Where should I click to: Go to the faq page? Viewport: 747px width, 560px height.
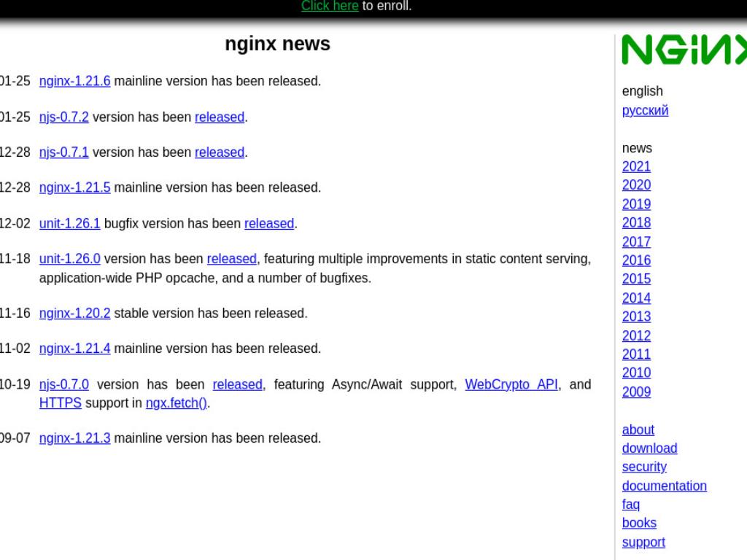(631, 505)
